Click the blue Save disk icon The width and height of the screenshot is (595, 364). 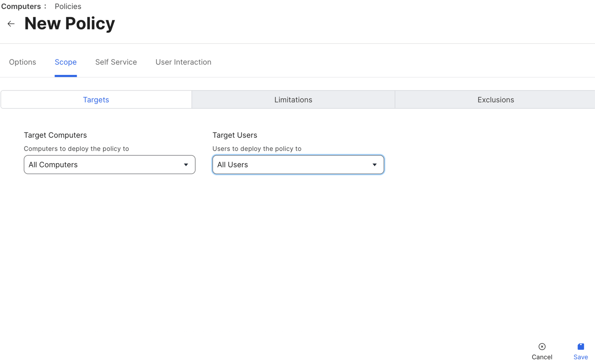tap(580, 347)
